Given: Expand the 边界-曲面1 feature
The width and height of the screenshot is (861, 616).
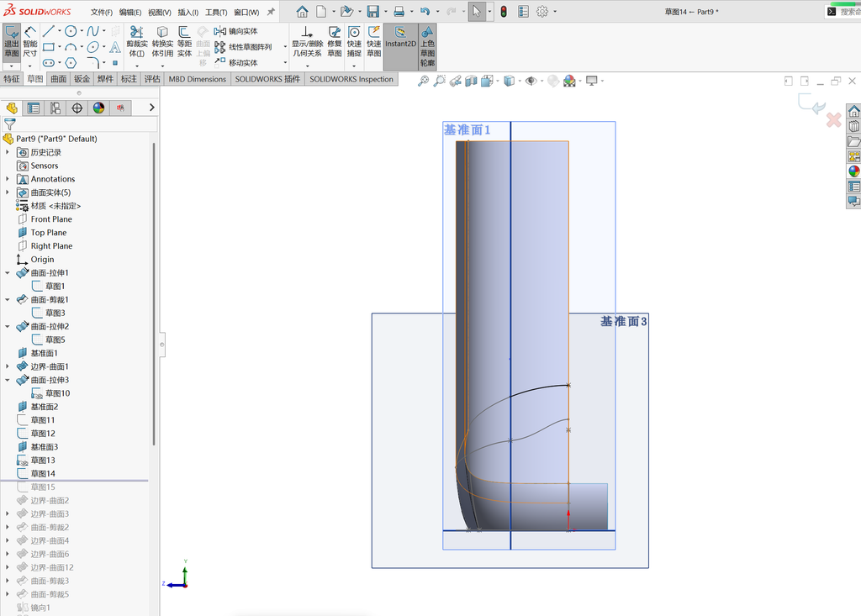Looking at the screenshot, I should click(7, 366).
